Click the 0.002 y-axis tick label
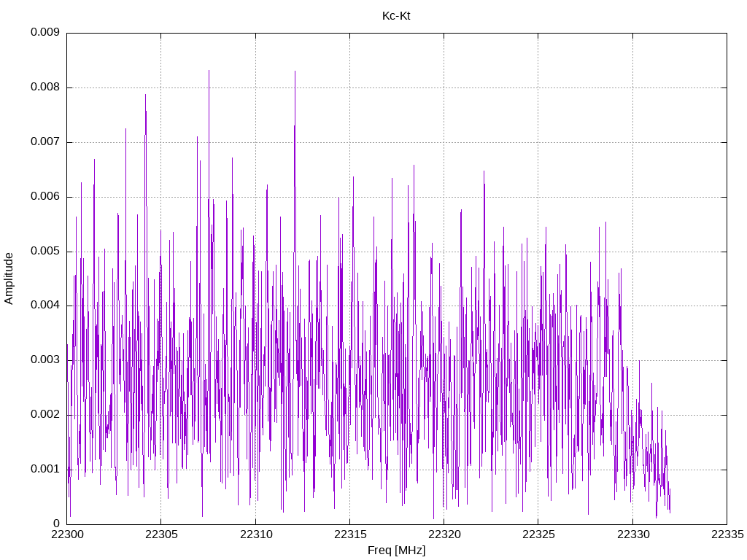Image resolution: width=747 pixels, height=560 pixels. click(45, 414)
